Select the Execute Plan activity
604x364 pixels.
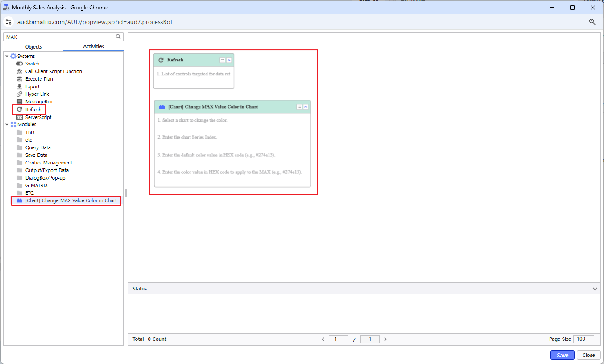tap(39, 79)
